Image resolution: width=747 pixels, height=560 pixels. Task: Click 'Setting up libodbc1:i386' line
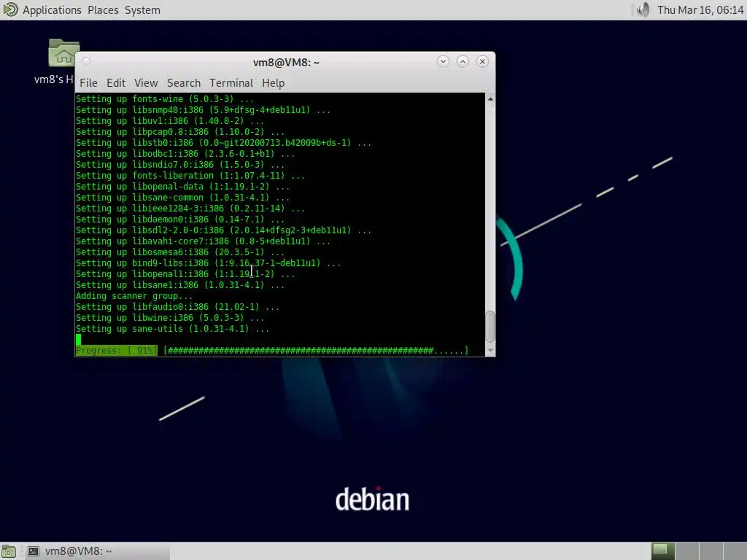click(185, 154)
